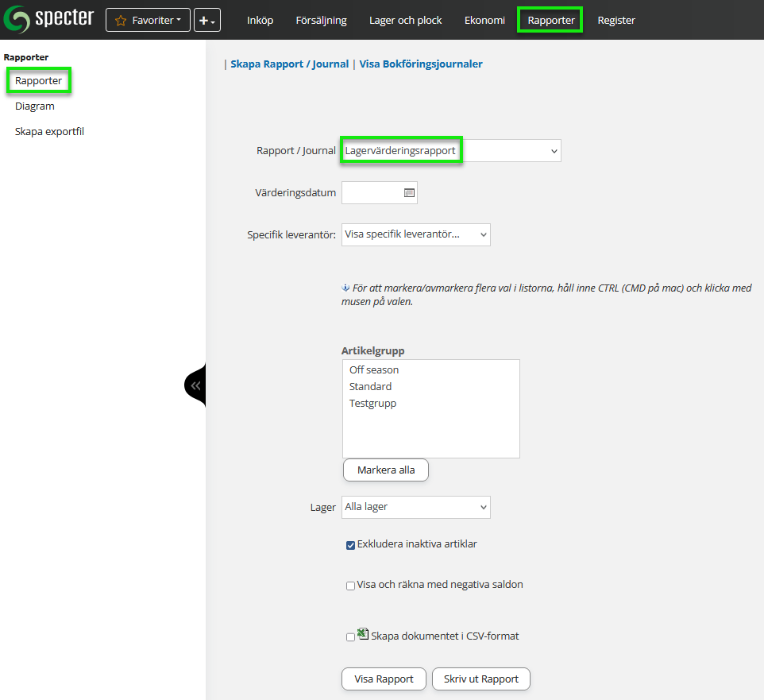Screen dimensions: 764x700
Task: Open Skapa exportfil in the sidebar
Action: (49, 132)
